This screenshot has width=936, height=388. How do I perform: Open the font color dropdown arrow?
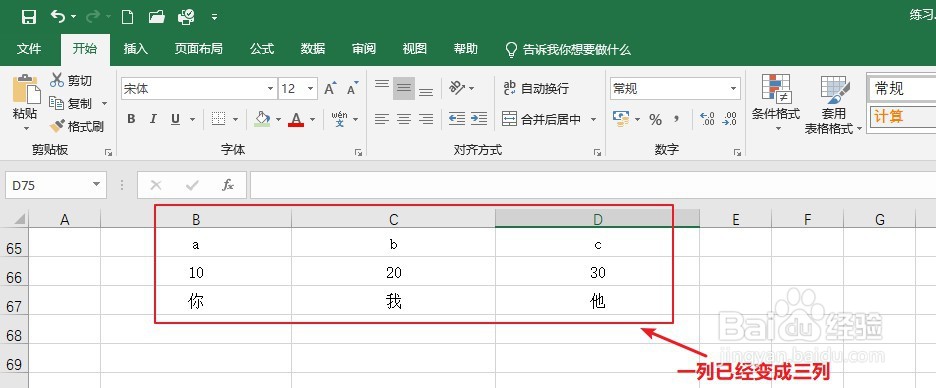312,119
